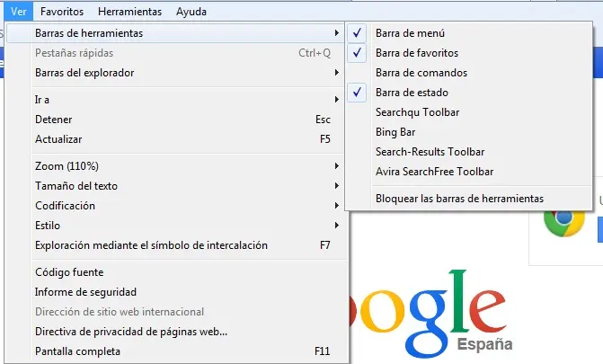Expand the Barras del explorador arrow
Image resolution: width=603 pixels, height=364 pixels.
(x=337, y=73)
